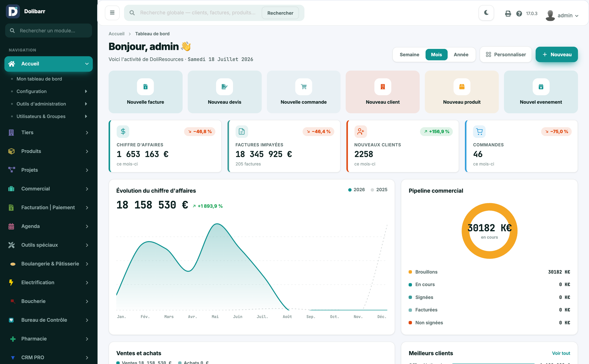Toggle dark mode moon icon
The width and height of the screenshot is (589, 364).
click(486, 13)
